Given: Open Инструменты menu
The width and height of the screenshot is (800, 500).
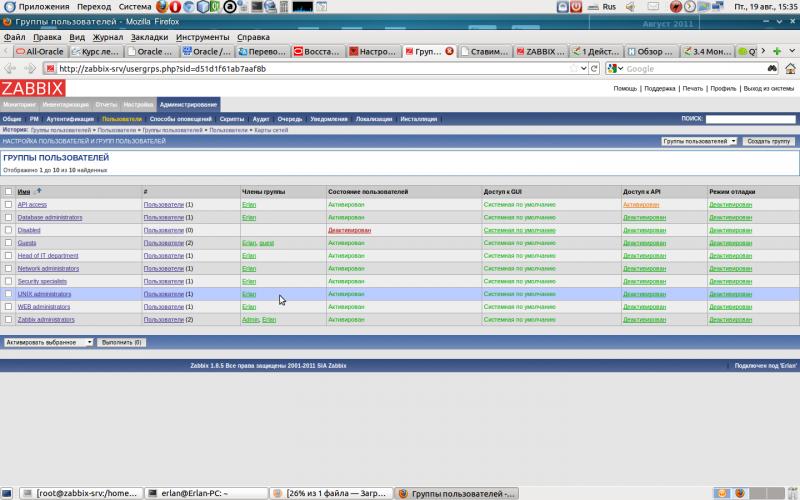Looking at the screenshot, I should pos(203,37).
